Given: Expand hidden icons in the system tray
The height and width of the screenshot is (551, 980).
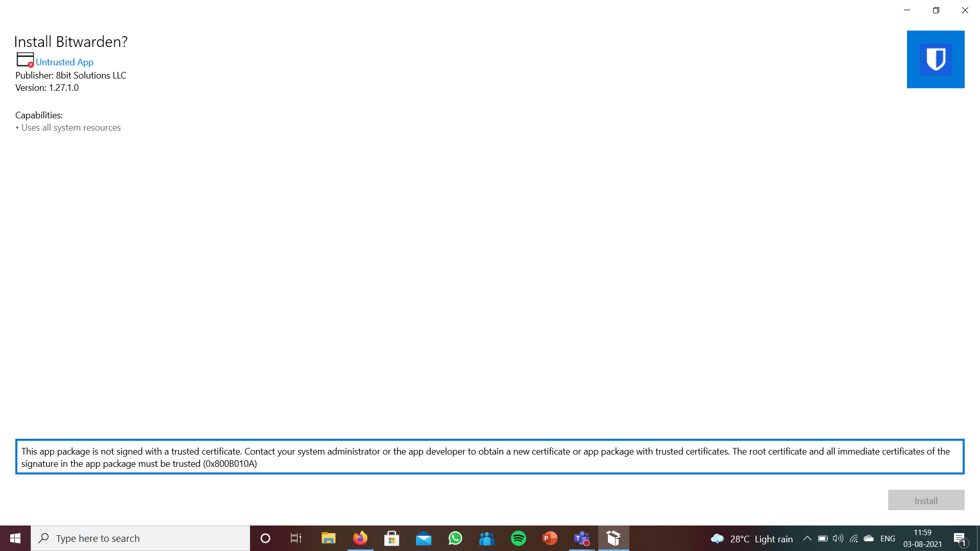Looking at the screenshot, I should point(808,538).
